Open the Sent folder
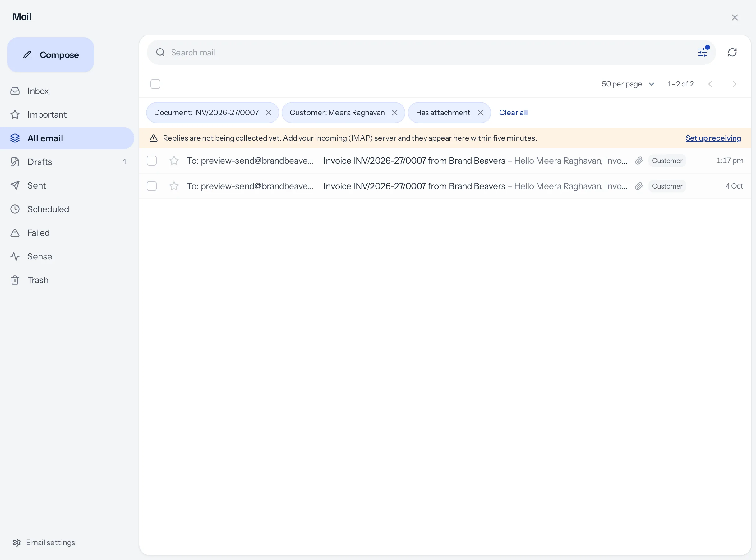 (67, 185)
